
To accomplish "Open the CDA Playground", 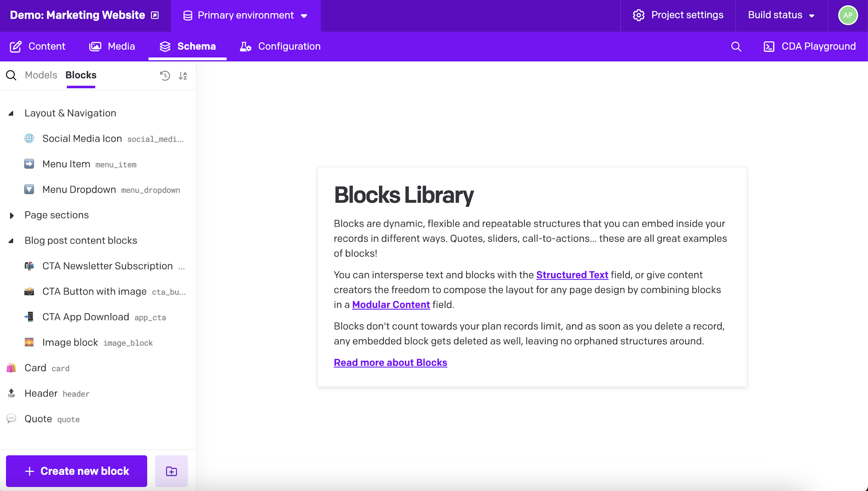I will coord(809,46).
